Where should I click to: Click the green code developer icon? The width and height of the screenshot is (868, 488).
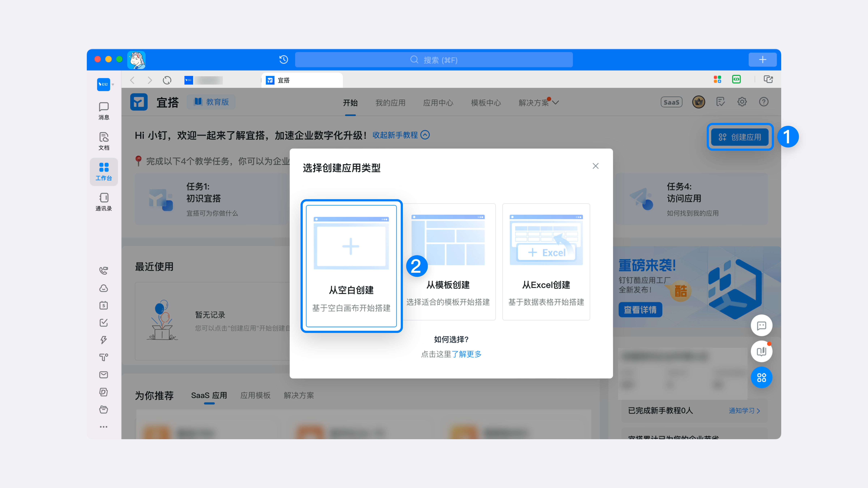coord(737,80)
